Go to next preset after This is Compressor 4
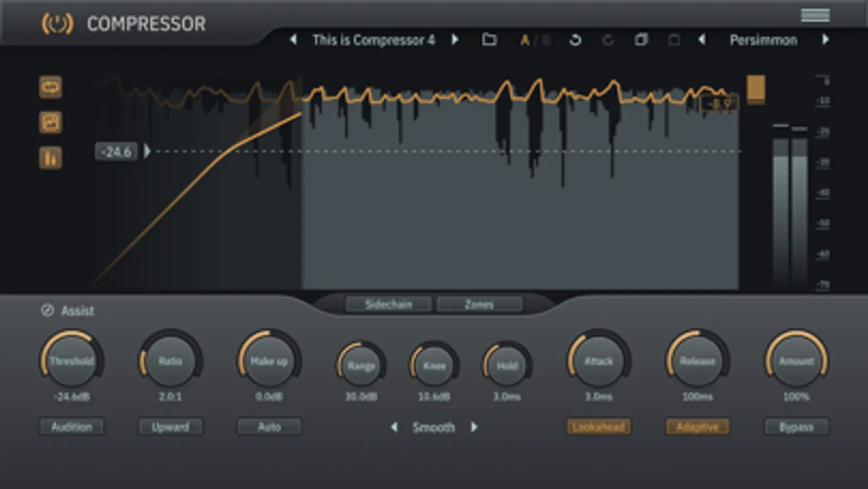 click(455, 40)
